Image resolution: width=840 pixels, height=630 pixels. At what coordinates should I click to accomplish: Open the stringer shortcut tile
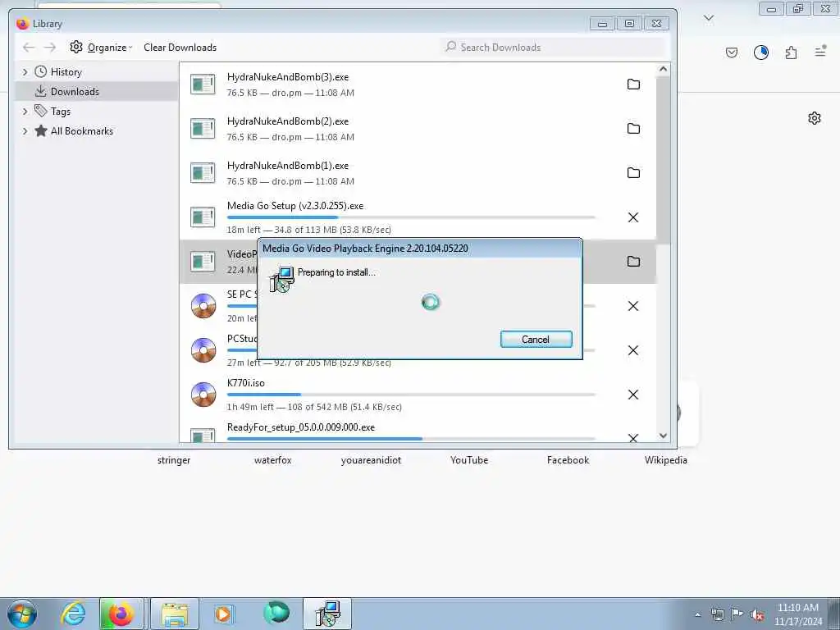[x=174, y=460]
